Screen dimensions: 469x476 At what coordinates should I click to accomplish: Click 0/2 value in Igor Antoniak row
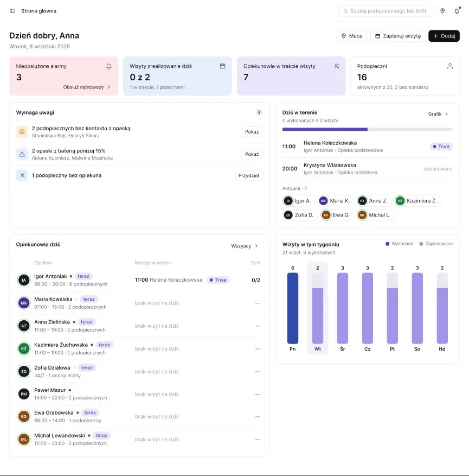click(x=256, y=280)
